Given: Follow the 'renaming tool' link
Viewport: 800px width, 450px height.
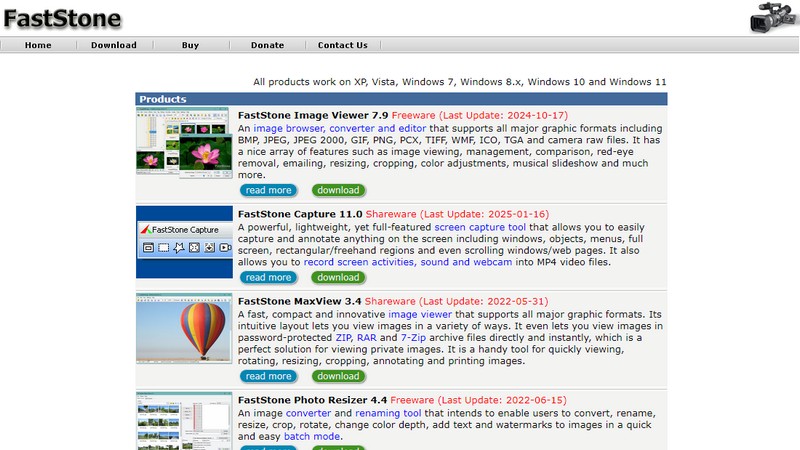Looking at the screenshot, I should click(x=388, y=413).
